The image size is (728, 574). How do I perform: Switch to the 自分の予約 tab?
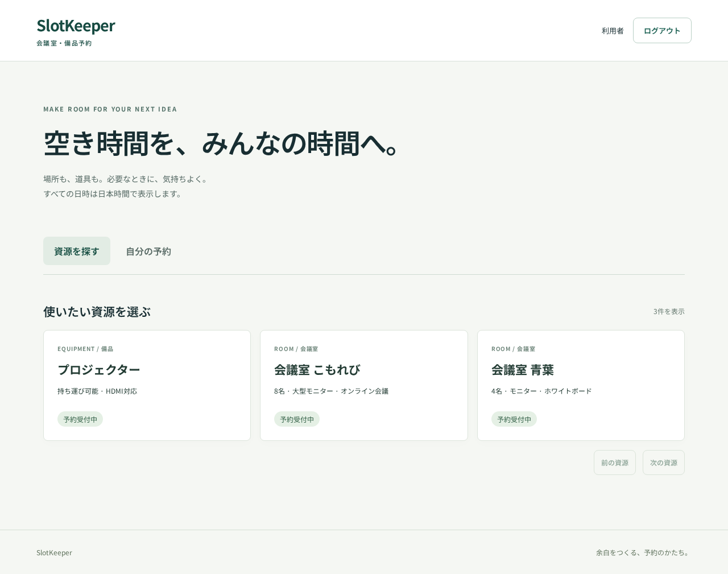tap(148, 251)
